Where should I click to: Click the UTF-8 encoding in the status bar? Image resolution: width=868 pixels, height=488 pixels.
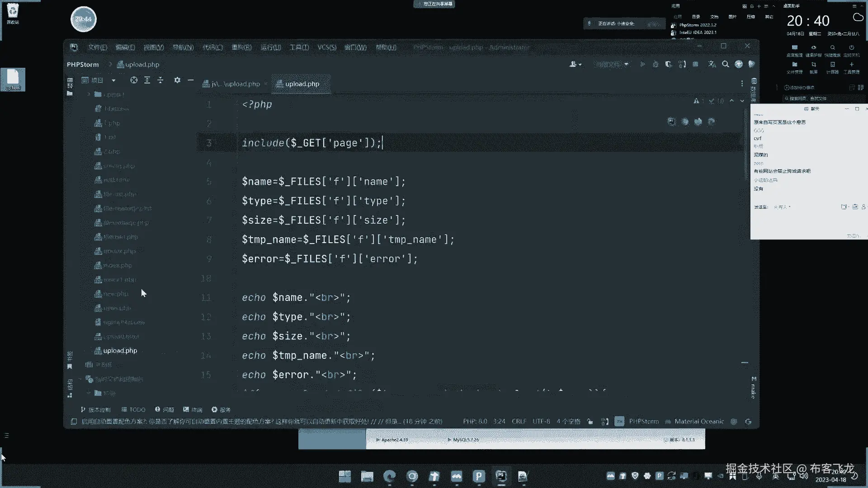[x=541, y=422]
